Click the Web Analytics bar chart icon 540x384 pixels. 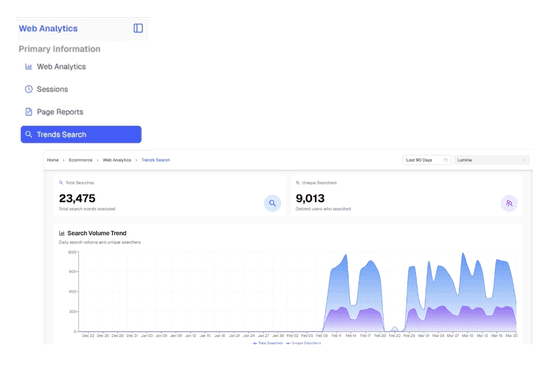click(x=29, y=67)
